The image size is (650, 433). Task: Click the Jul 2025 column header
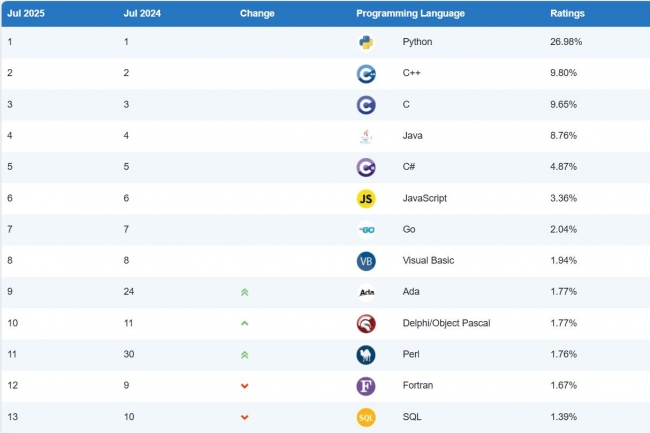[26, 13]
